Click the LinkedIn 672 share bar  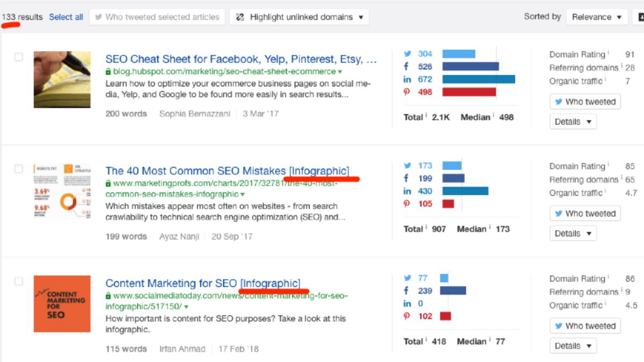479,79
